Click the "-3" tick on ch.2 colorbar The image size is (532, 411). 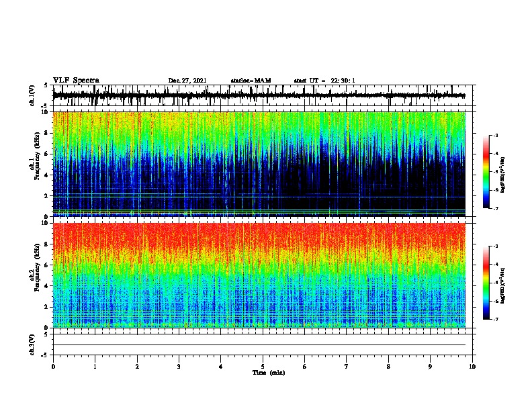[x=496, y=246]
